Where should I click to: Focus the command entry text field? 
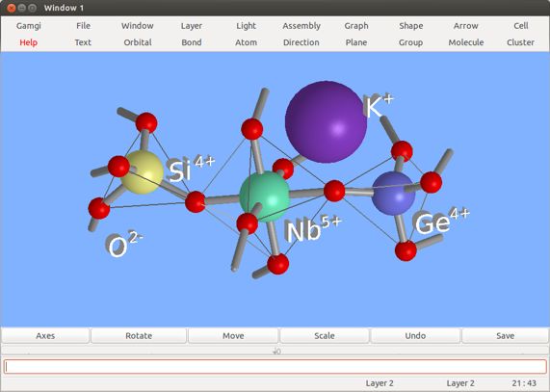275,367
